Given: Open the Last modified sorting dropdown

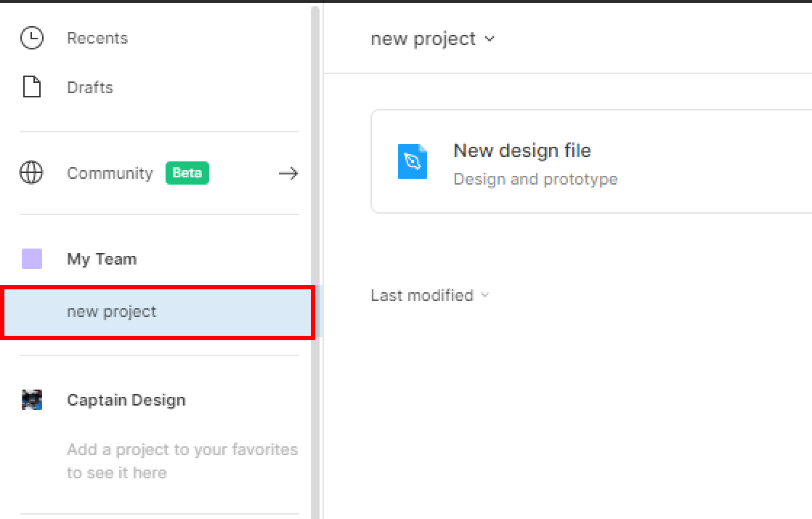Looking at the screenshot, I should [x=430, y=295].
